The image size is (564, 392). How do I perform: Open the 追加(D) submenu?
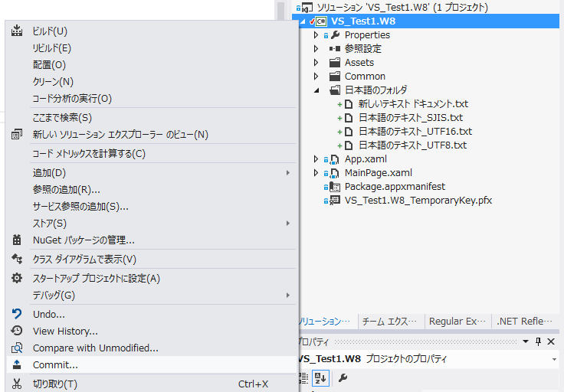pyautogui.click(x=151, y=173)
